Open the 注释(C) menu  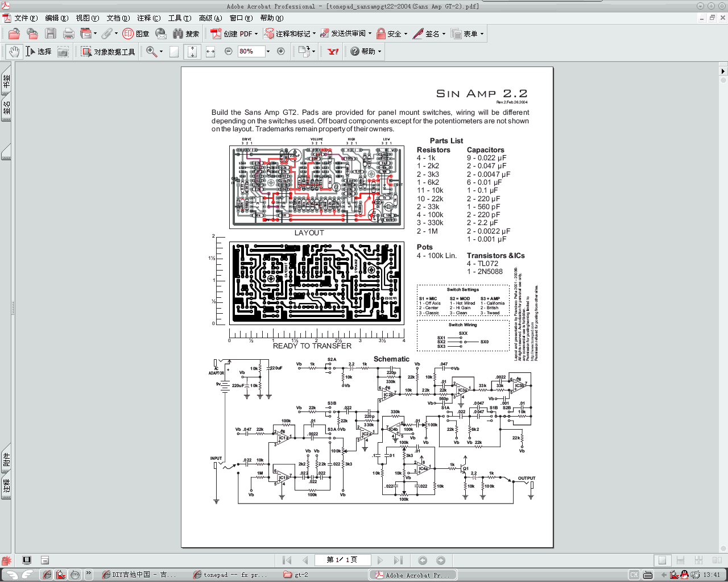tap(148, 18)
